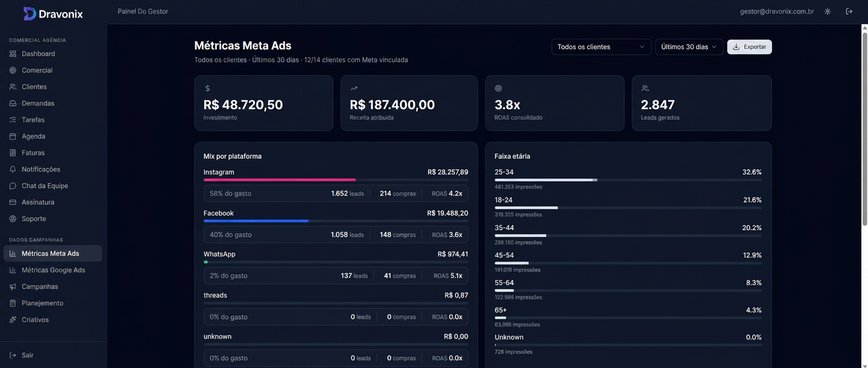Click the R$ 187.400,00 revenue value
Viewport: 868px width, 368px height.
pyautogui.click(x=392, y=105)
